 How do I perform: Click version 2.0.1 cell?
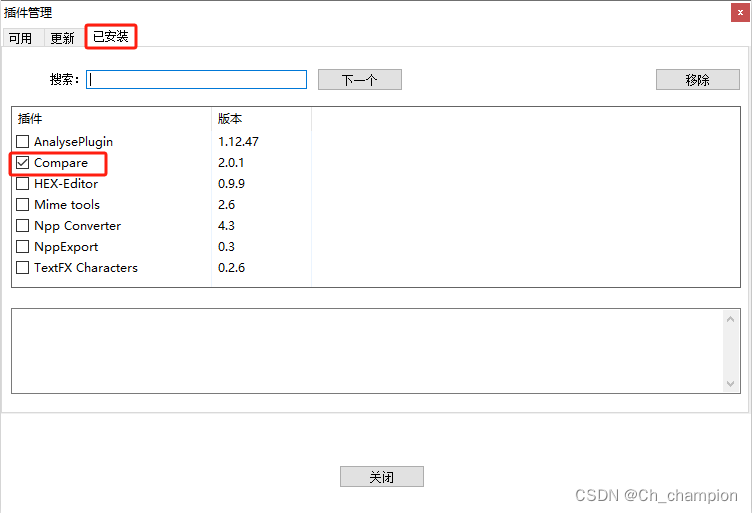click(x=231, y=163)
